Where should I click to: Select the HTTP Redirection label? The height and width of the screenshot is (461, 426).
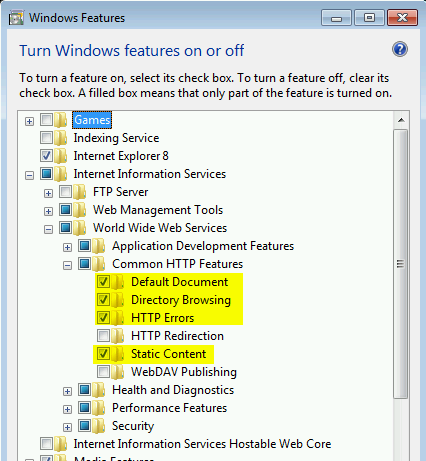point(177,336)
